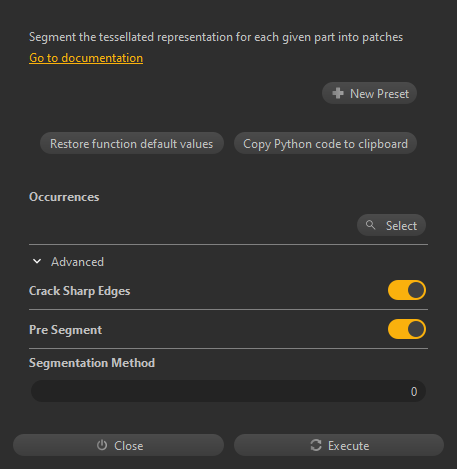Copy Python code to clipboard
457x469 pixels.
pyautogui.click(x=325, y=143)
